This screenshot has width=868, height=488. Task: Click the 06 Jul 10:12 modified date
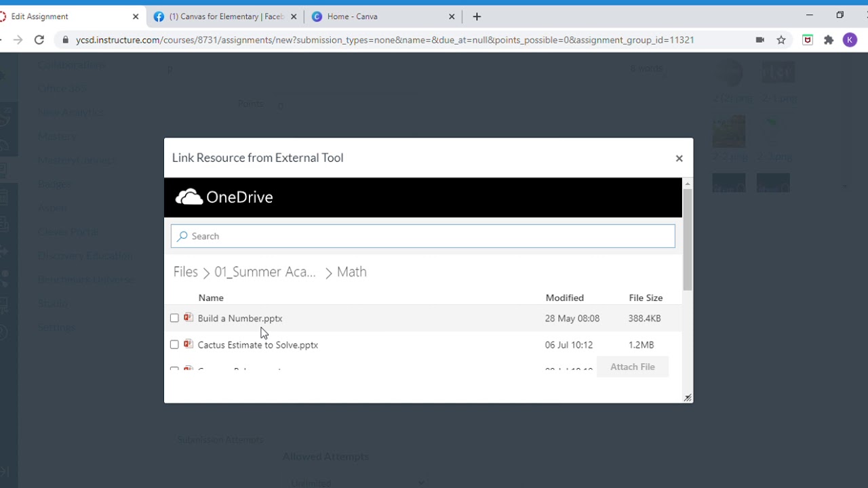point(569,345)
